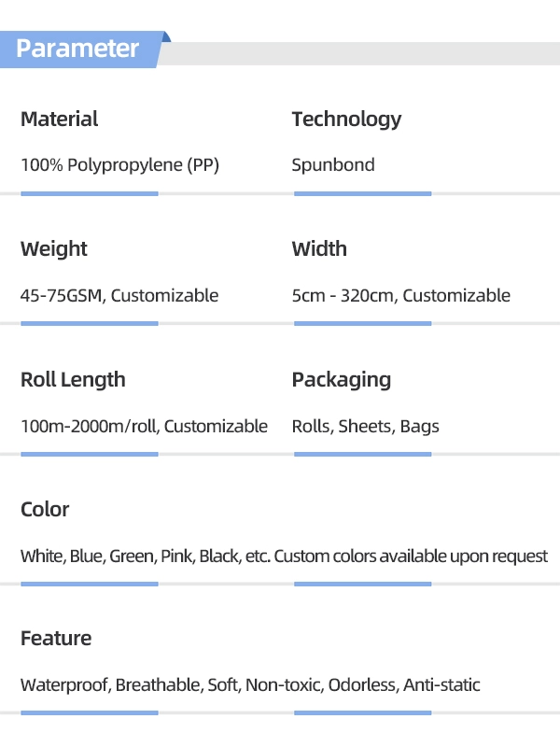The image size is (560, 747).
Task: Select the Material heading
Action: click(x=59, y=119)
